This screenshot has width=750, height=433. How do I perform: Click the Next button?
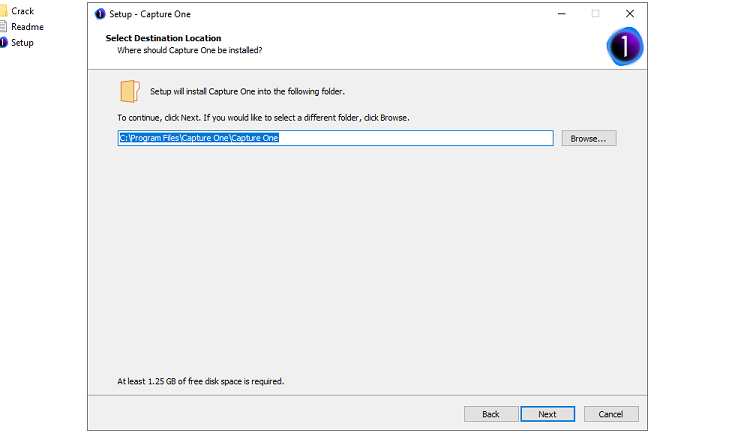pos(547,414)
